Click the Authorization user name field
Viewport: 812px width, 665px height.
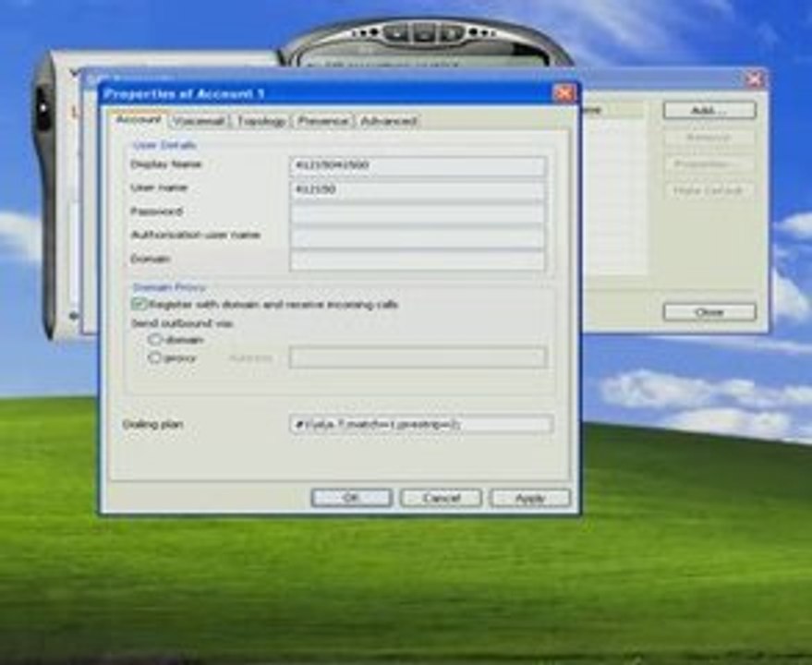pos(418,237)
